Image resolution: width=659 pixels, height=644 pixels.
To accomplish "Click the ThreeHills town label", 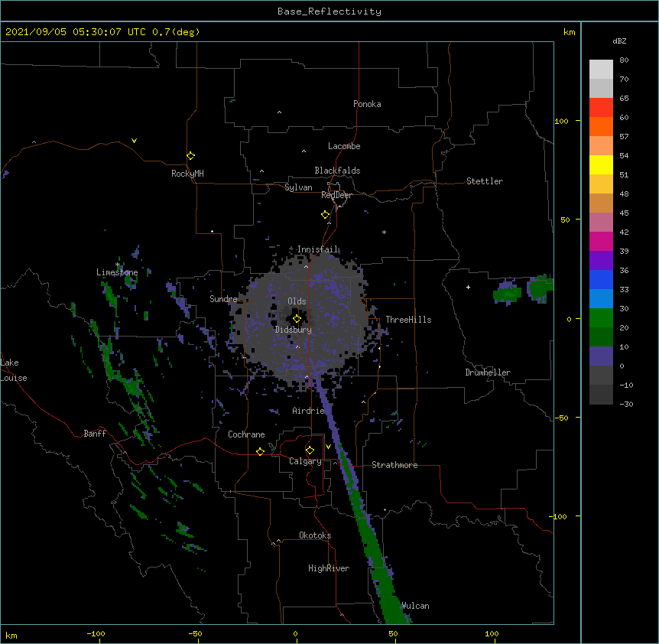I will click(x=408, y=320).
